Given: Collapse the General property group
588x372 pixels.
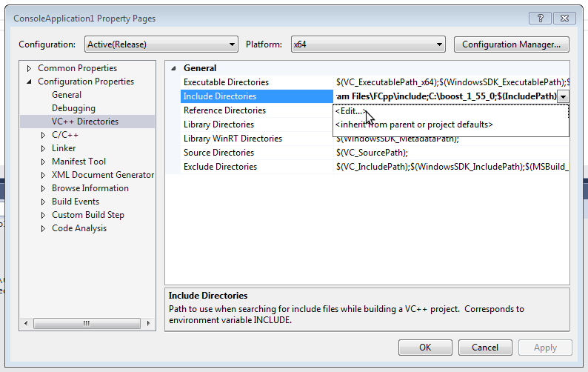Looking at the screenshot, I should [174, 68].
